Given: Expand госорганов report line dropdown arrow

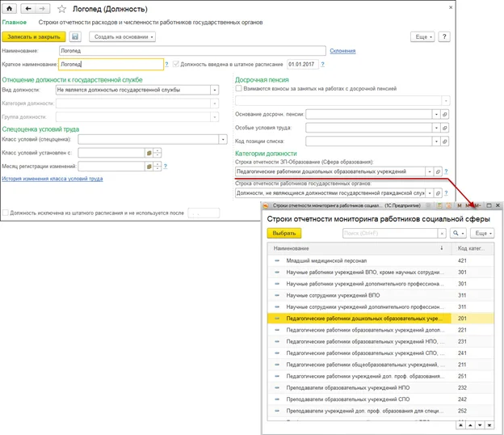Looking at the screenshot, I should [x=430, y=193].
